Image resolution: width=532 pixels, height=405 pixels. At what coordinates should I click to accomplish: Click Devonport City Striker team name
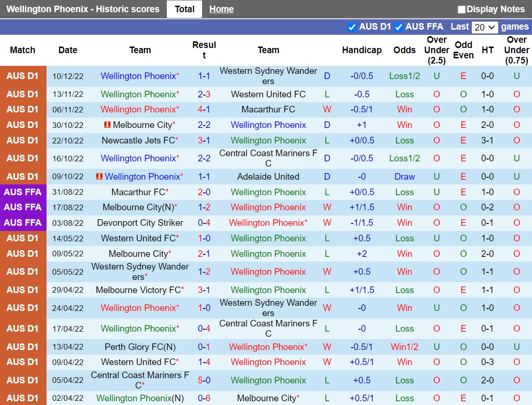click(x=140, y=222)
